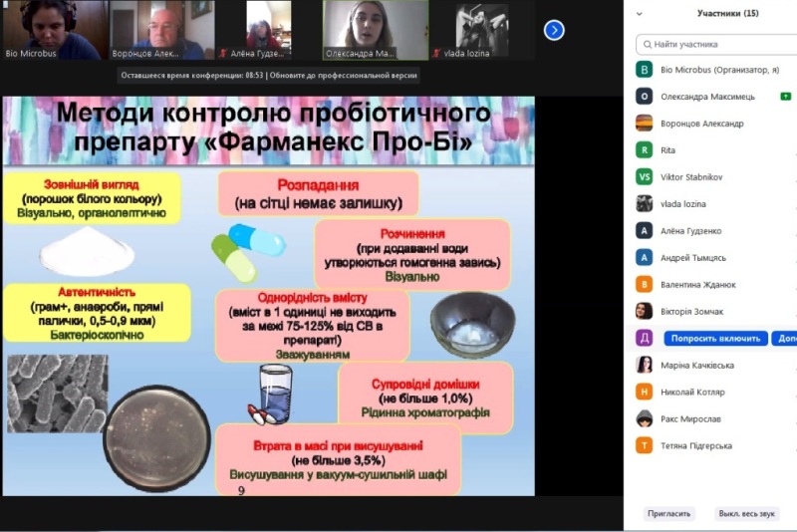The height and width of the screenshot is (532, 797).
Task: Select Андрей Тымцясь avatar icon
Action: point(644,258)
